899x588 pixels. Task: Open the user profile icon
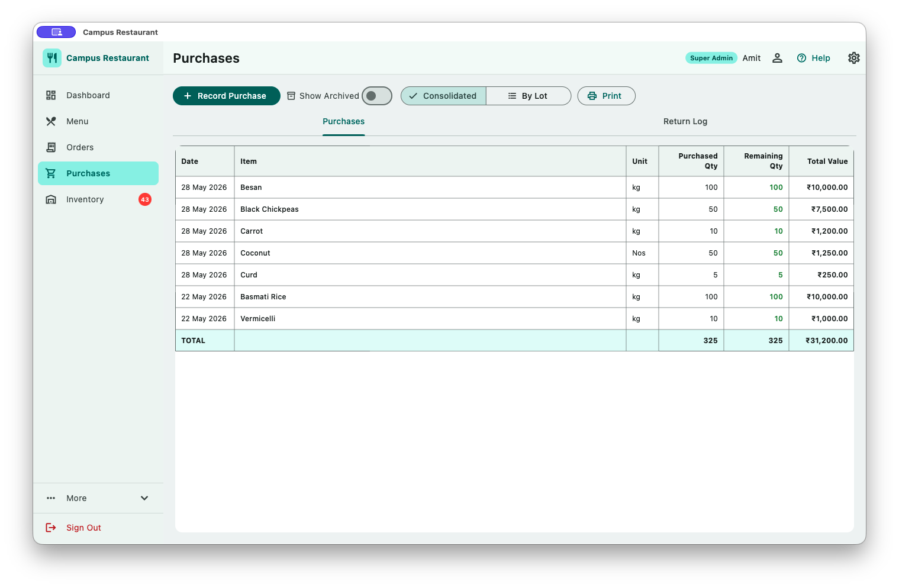(777, 58)
